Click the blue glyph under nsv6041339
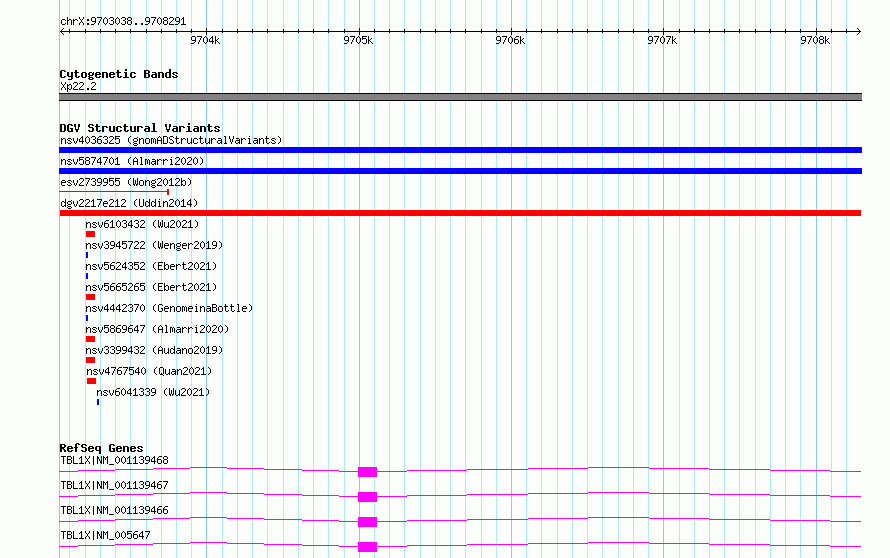The width and height of the screenshot is (890, 558). (x=98, y=402)
